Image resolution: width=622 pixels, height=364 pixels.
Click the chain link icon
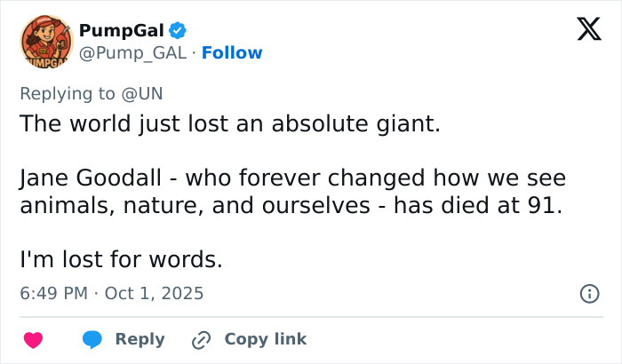202,339
